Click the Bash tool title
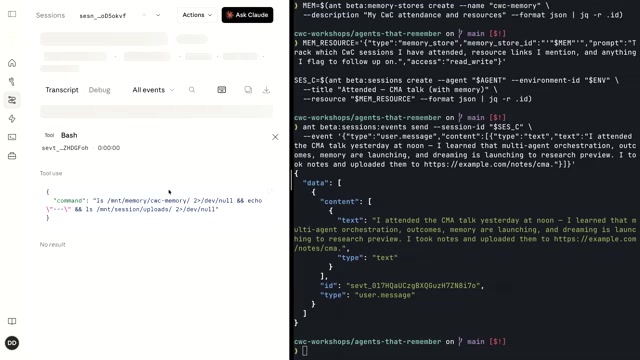This screenshot has width=640, height=360. [69, 135]
